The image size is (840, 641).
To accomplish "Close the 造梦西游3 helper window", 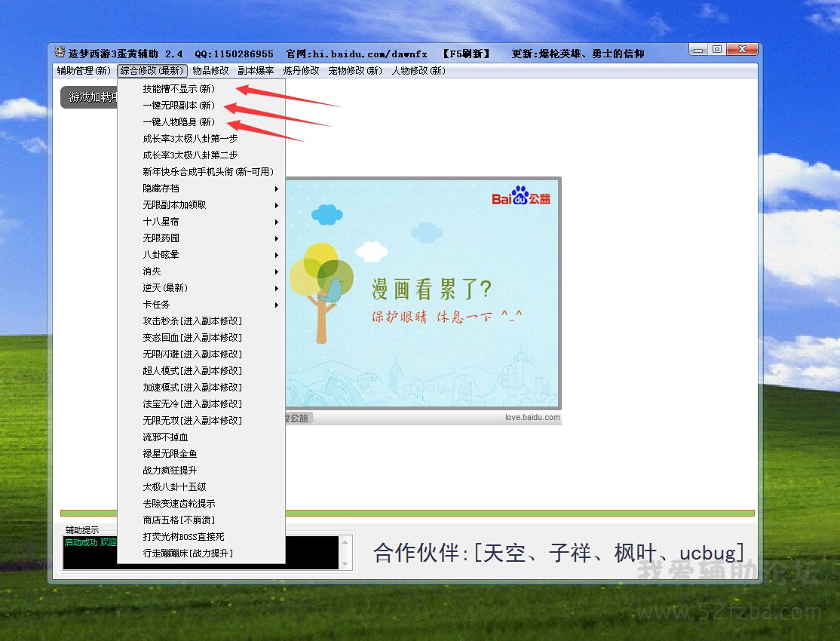I will point(743,50).
